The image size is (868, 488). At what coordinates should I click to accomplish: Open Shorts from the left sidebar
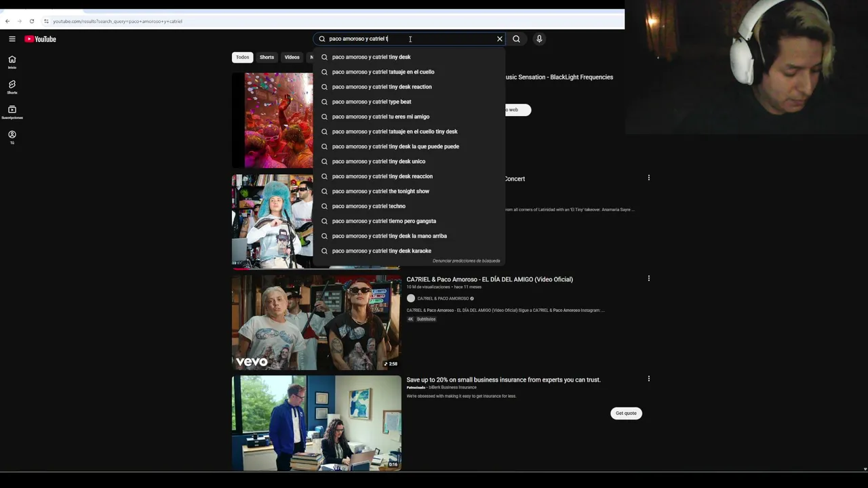[12, 87]
